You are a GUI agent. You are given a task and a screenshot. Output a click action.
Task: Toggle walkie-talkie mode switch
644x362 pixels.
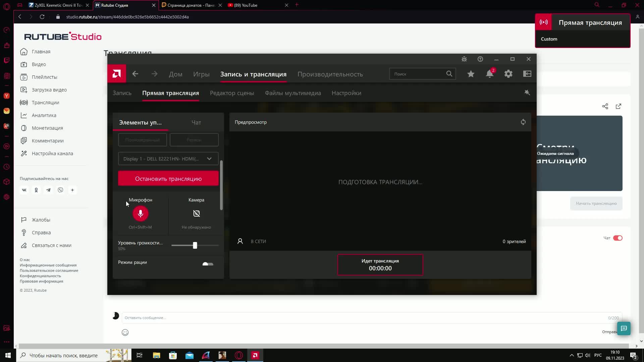pyautogui.click(x=208, y=264)
